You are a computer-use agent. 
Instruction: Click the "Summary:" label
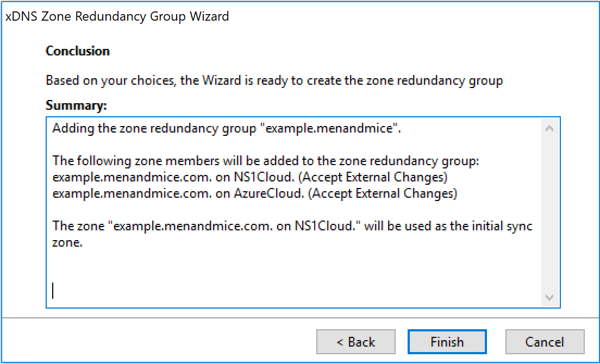pyautogui.click(x=76, y=105)
